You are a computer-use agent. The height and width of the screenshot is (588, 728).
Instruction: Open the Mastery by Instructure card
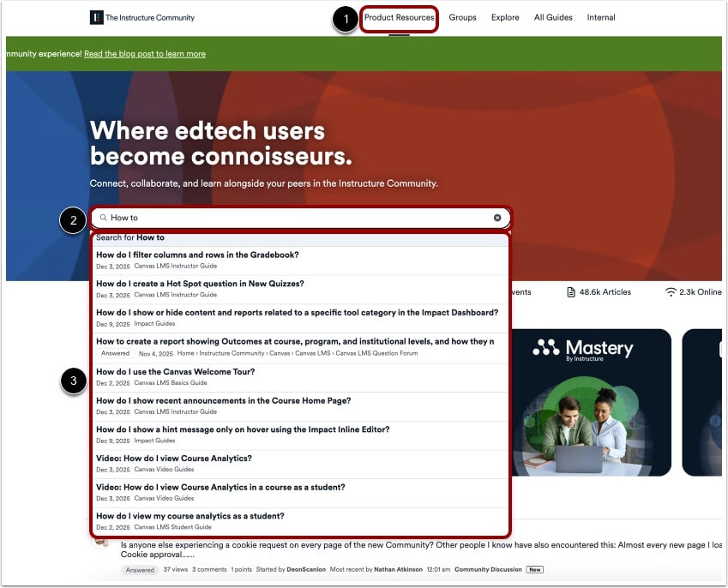point(591,402)
